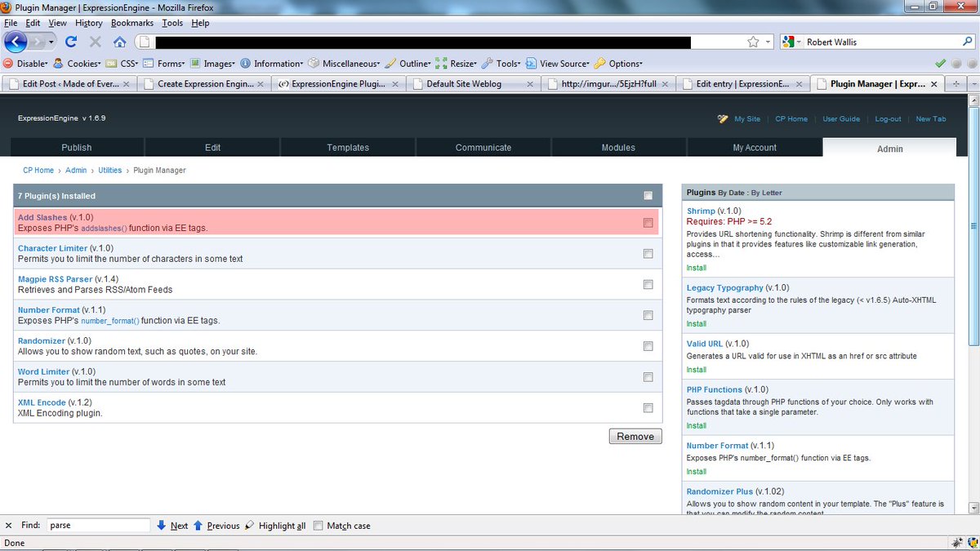Open the Resize developer toolbar menu
This screenshot has height=551, width=980.
click(x=457, y=63)
